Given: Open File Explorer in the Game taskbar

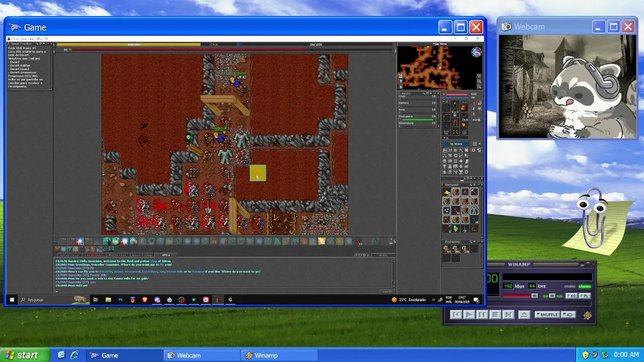Looking at the screenshot, I should [x=108, y=300].
